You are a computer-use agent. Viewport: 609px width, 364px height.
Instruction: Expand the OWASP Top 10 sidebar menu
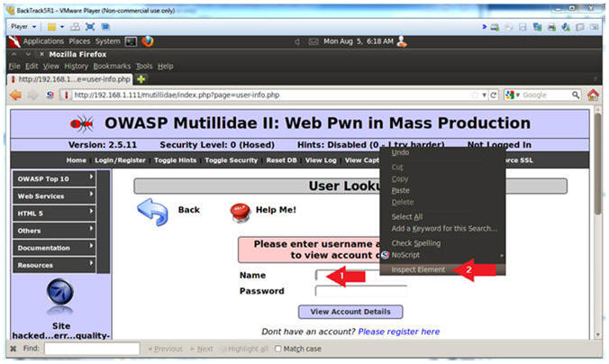54,178
